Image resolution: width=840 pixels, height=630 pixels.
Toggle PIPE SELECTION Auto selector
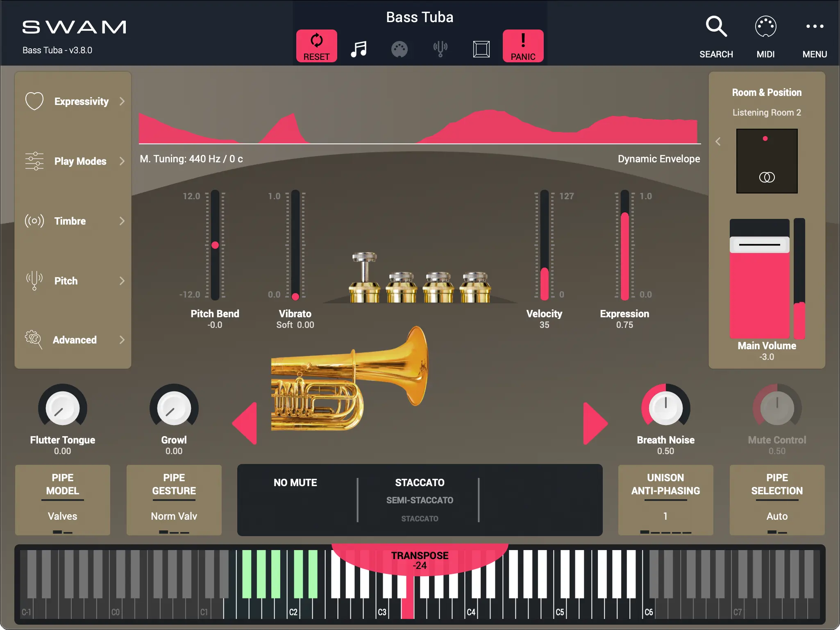(777, 500)
